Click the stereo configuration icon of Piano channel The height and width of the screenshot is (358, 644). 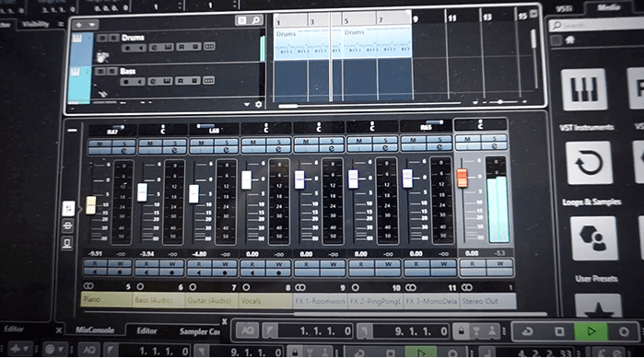pos(88,286)
